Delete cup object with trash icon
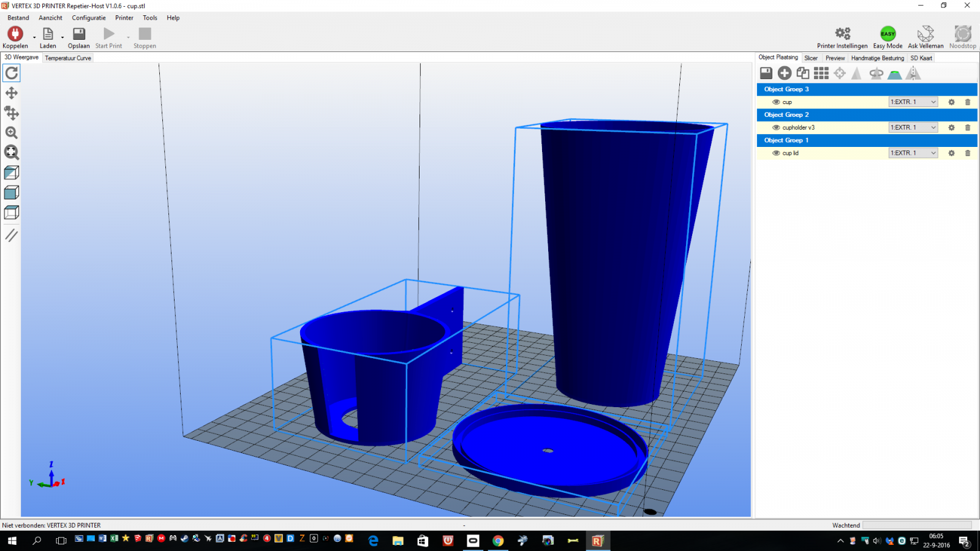The height and width of the screenshot is (551, 980). (968, 102)
